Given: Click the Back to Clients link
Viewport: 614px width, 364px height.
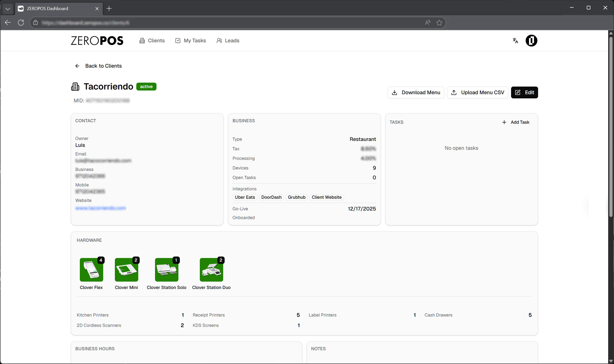Looking at the screenshot, I should [x=103, y=66].
